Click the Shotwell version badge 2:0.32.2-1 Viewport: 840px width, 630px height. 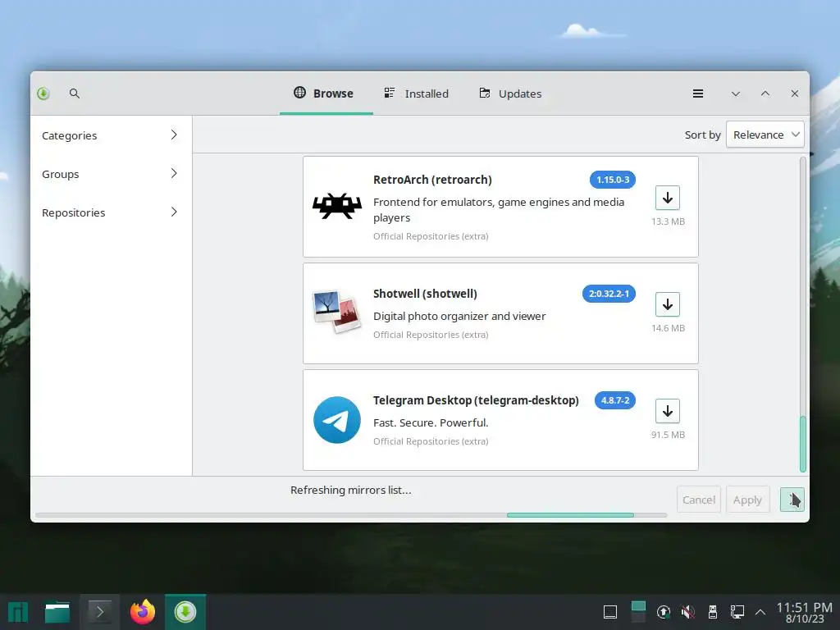click(609, 294)
